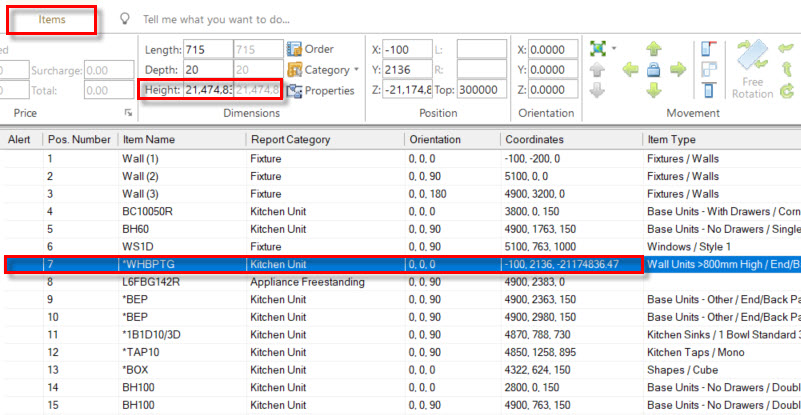Click the grey up arrow icon
The width and height of the screenshot is (801, 415).
point(597,70)
